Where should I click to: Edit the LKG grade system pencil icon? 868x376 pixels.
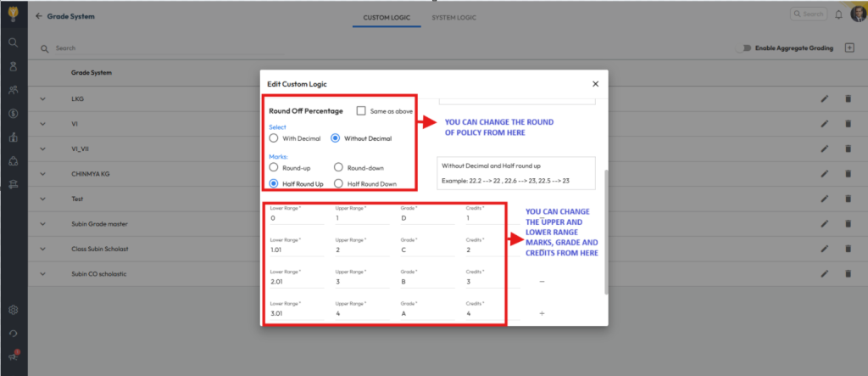tap(825, 99)
